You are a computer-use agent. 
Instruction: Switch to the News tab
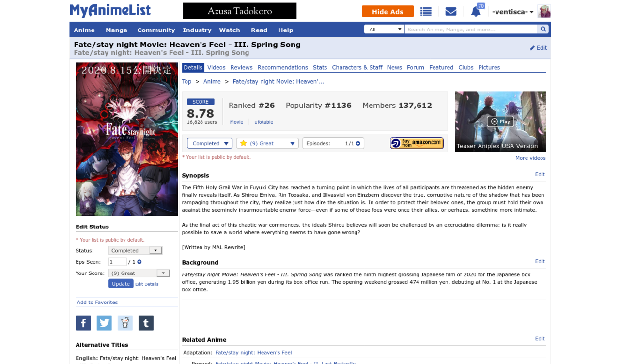(x=395, y=67)
